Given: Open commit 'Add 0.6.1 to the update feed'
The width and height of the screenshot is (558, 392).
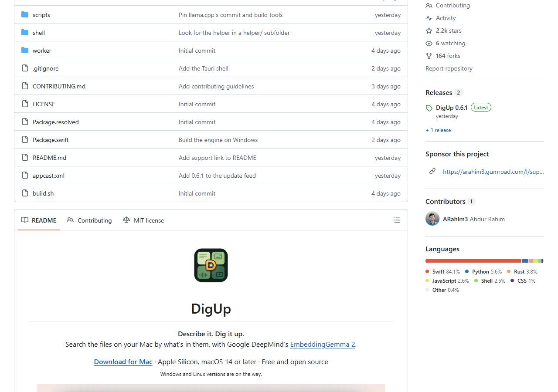Looking at the screenshot, I should [217, 176].
